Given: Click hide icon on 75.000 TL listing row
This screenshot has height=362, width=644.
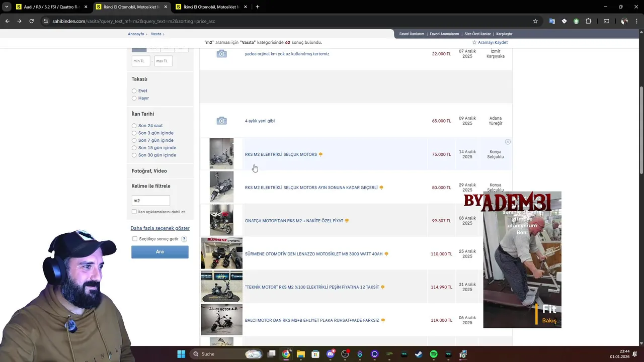Looking at the screenshot, I should (508, 142).
